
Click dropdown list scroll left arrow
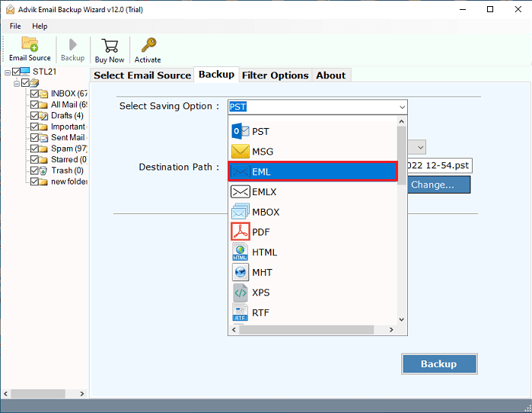[234, 330]
